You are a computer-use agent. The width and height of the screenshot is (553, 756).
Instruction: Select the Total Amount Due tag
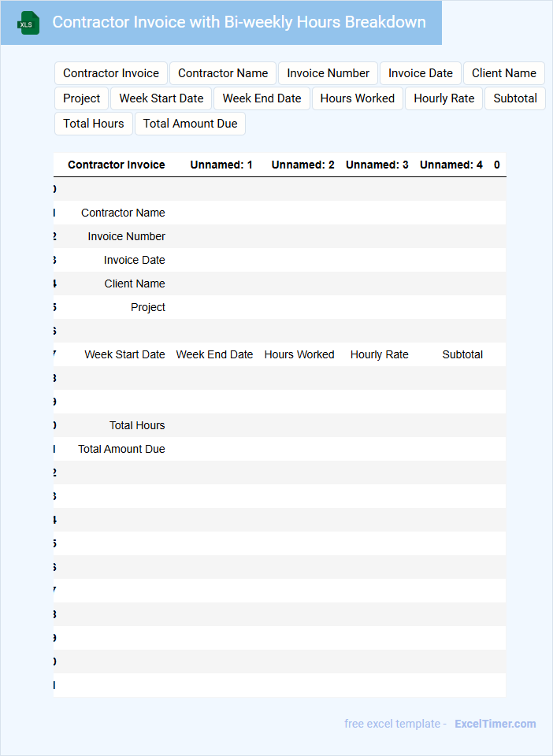coord(190,124)
